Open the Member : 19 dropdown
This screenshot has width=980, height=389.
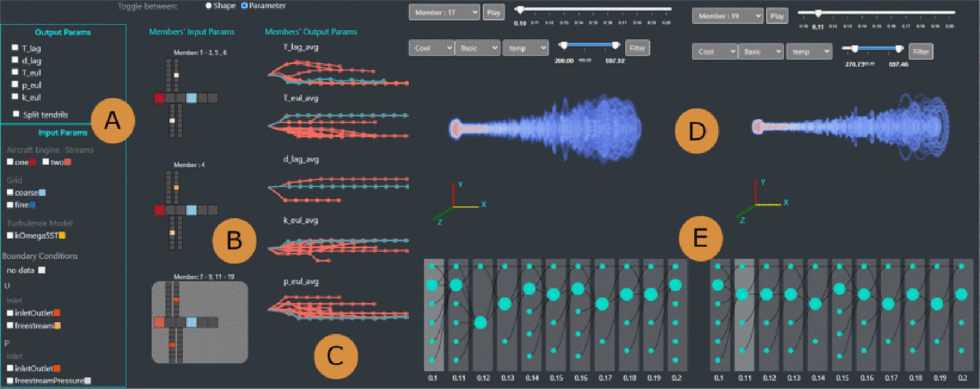(727, 16)
